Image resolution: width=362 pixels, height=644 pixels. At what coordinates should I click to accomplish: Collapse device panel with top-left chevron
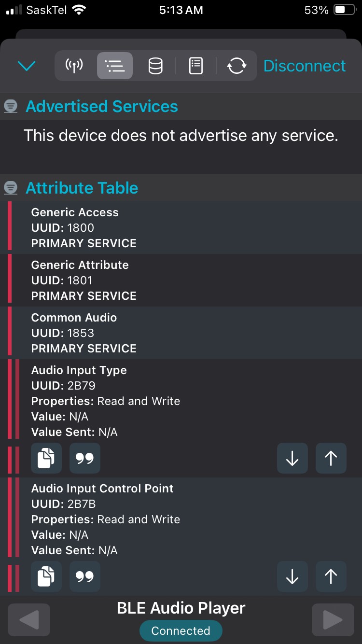click(x=27, y=66)
